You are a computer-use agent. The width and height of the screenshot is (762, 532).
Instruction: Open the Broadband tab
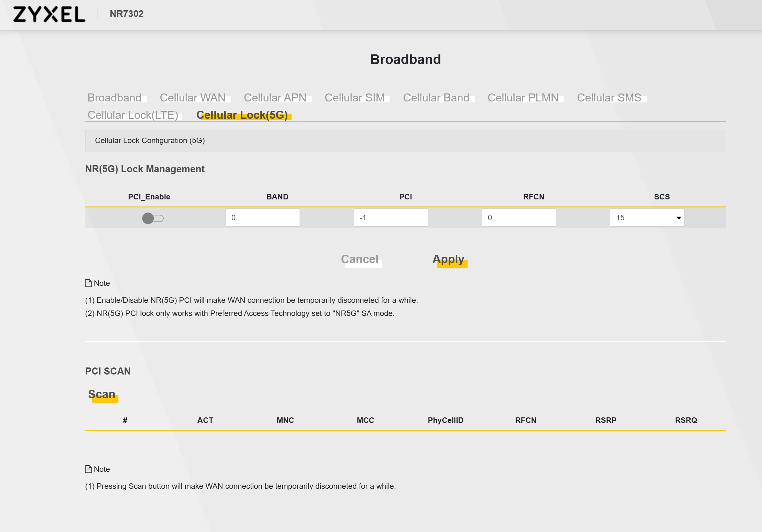(115, 98)
